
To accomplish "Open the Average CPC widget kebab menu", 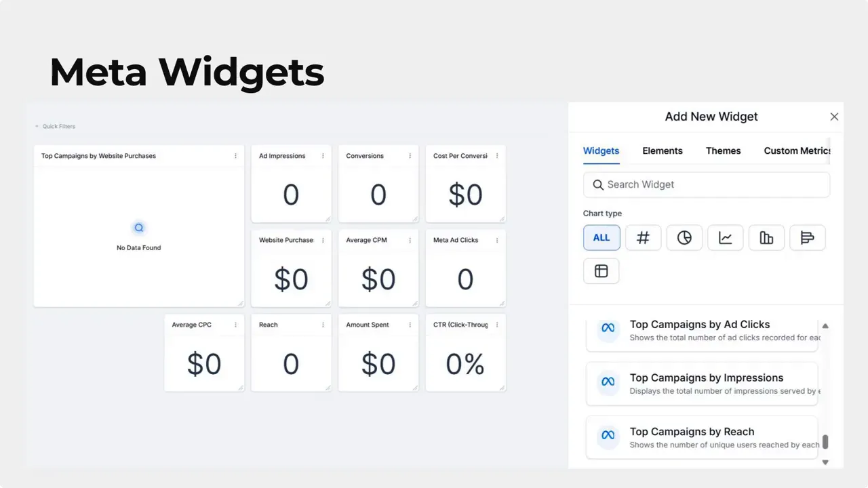I will pyautogui.click(x=236, y=325).
